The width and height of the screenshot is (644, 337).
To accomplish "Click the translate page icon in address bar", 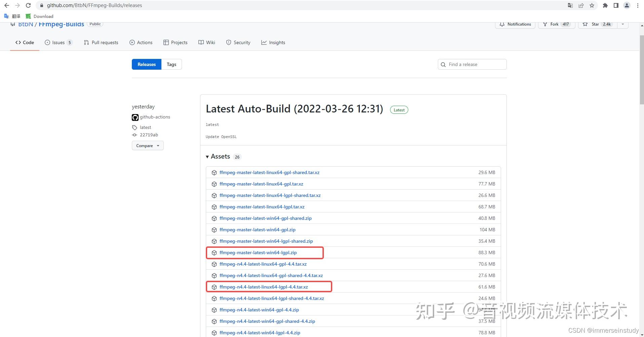I will [570, 5].
